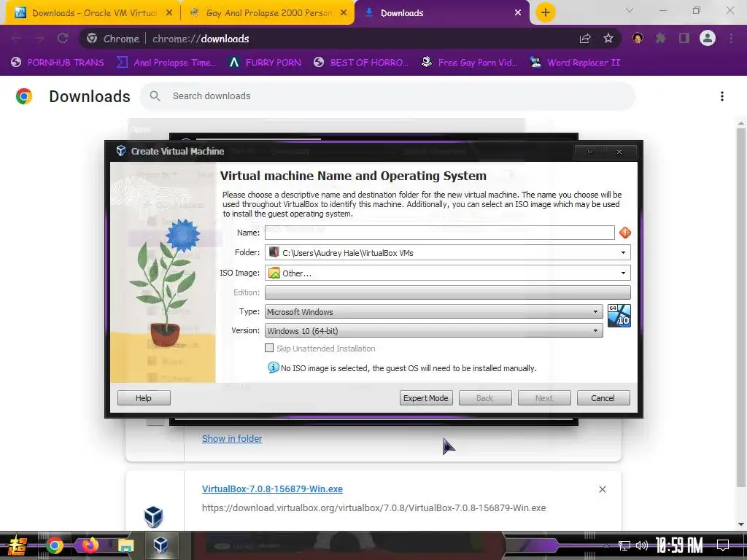Click the Back button in the wizard
The height and width of the screenshot is (560, 747).
click(485, 398)
